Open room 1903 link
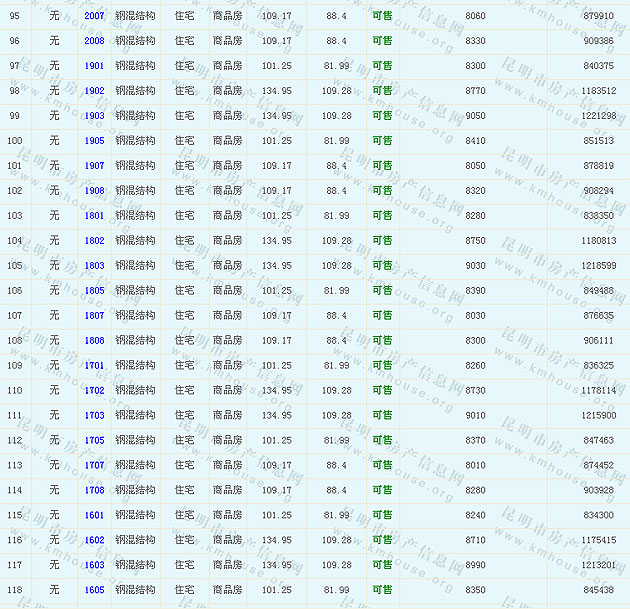This screenshot has height=609, width=630. [94, 116]
